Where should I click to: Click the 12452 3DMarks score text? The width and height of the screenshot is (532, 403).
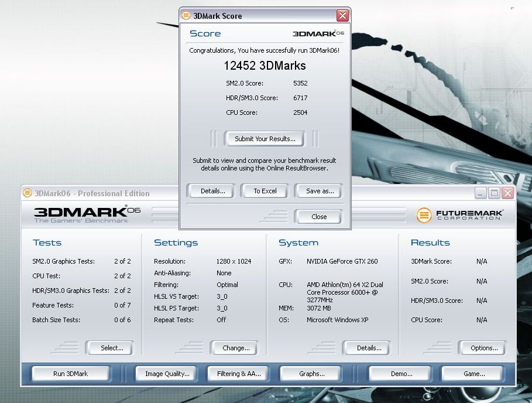(265, 66)
